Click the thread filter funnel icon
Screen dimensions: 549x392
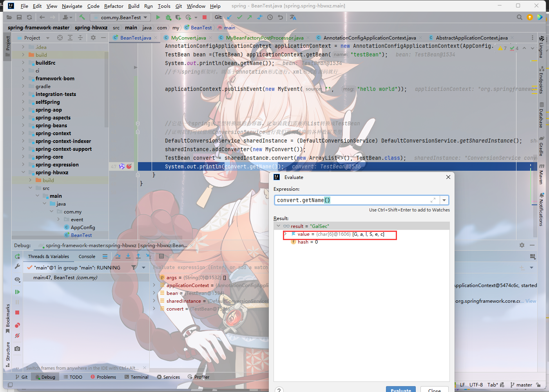(134, 267)
